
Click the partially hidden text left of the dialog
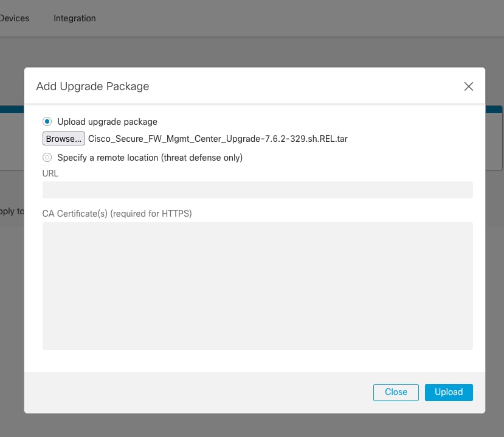coord(12,211)
